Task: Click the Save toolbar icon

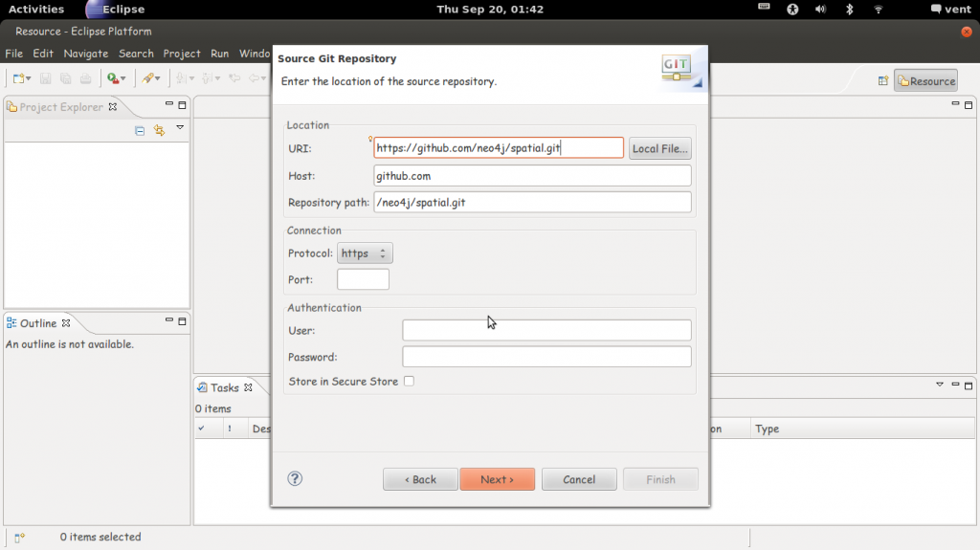Action: [45, 78]
